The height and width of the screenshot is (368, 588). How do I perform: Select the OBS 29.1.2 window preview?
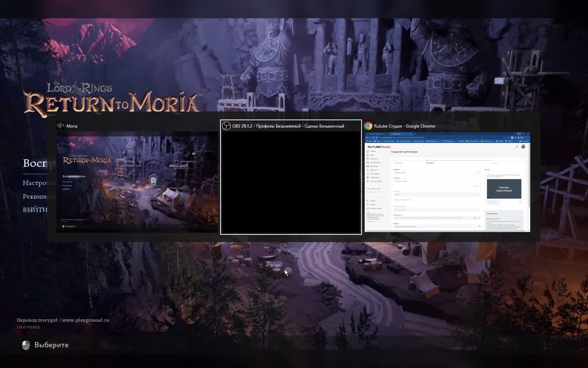tap(291, 182)
